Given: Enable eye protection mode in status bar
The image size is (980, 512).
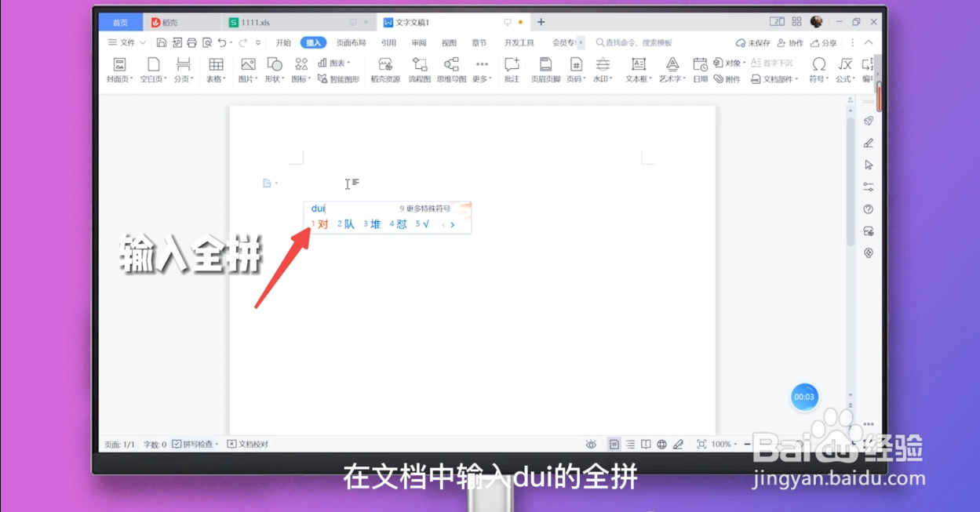Looking at the screenshot, I should click(591, 444).
